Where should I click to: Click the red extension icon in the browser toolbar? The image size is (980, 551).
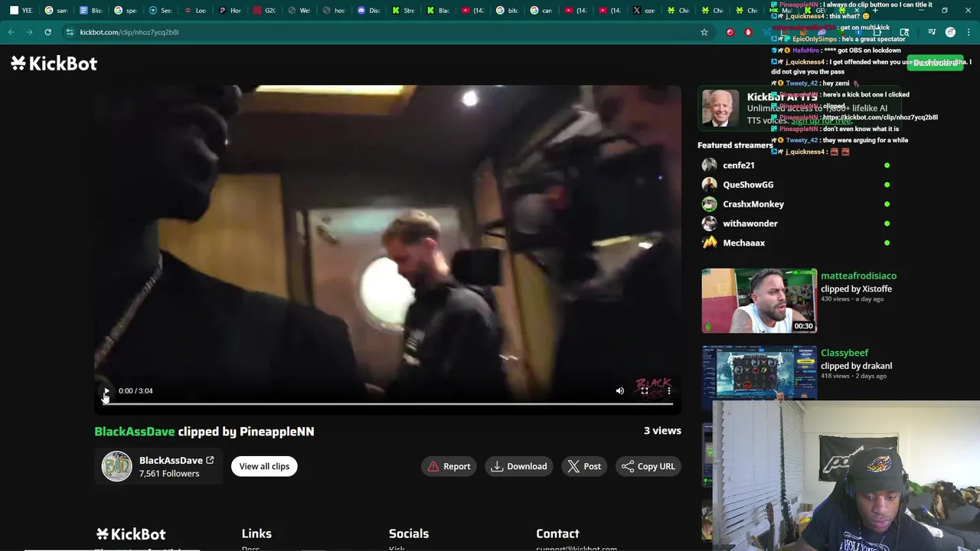[730, 32]
